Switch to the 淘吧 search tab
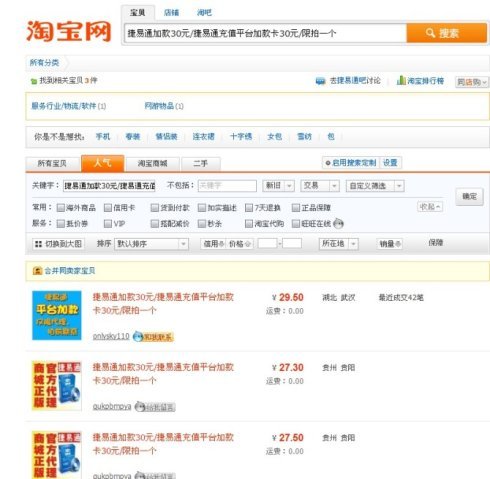Screen dimensions: 490x479 tap(204, 13)
